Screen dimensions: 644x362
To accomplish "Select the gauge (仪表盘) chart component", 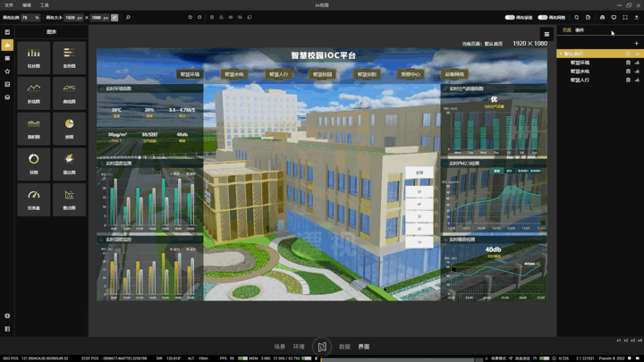I will pyautogui.click(x=34, y=199).
